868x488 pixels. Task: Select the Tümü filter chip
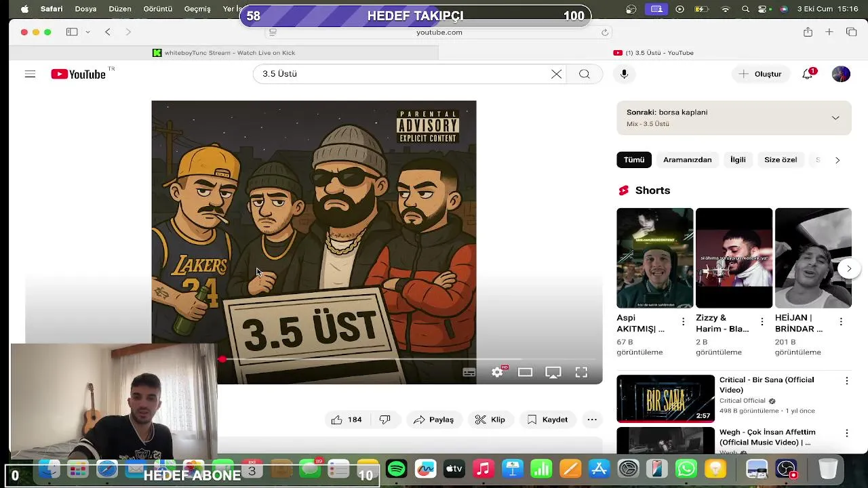(634, 160)
